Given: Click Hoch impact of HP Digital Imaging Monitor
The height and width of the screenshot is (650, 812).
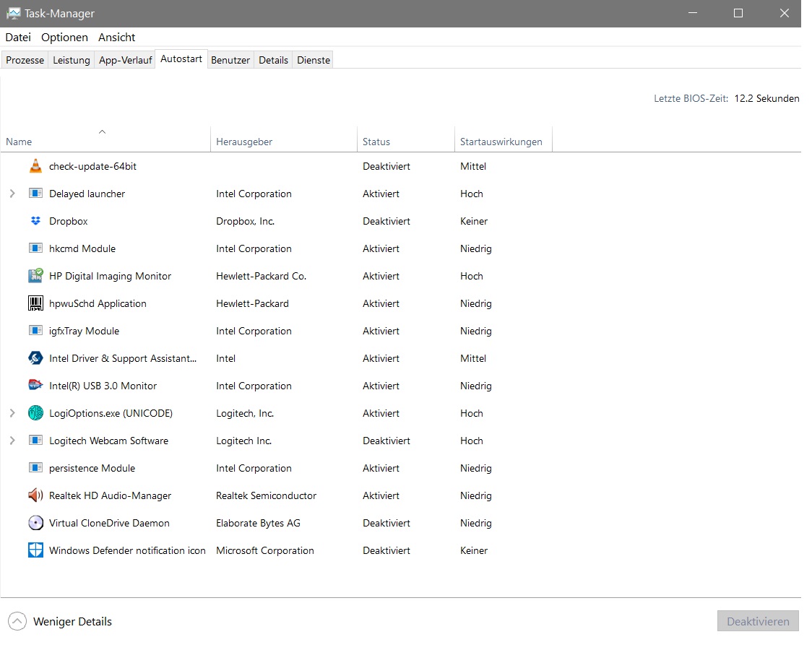Looking at the screenshot, I should click(x=471, y=276).
